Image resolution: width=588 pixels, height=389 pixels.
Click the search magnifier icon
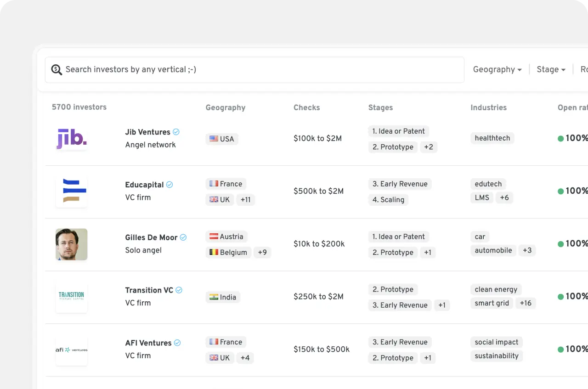[57, 69]
